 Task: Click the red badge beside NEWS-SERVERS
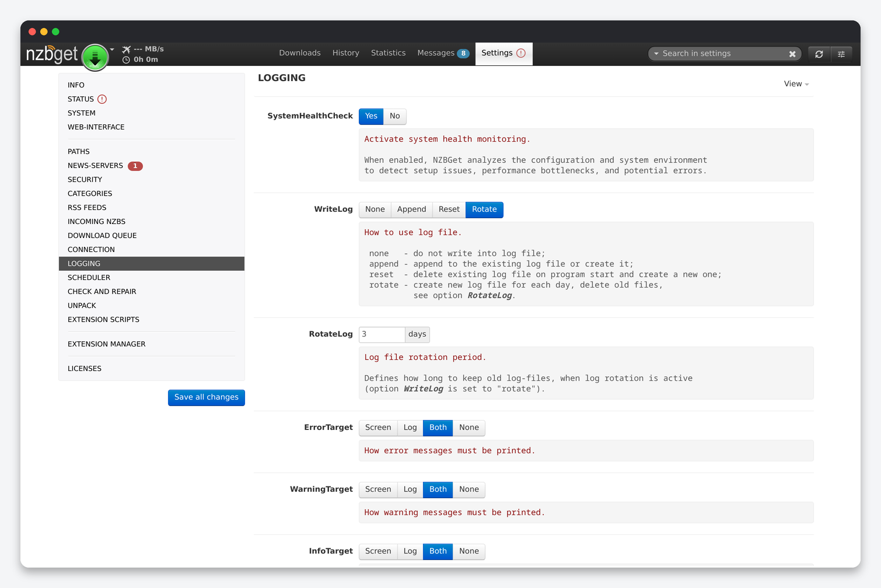click(135, 166)
